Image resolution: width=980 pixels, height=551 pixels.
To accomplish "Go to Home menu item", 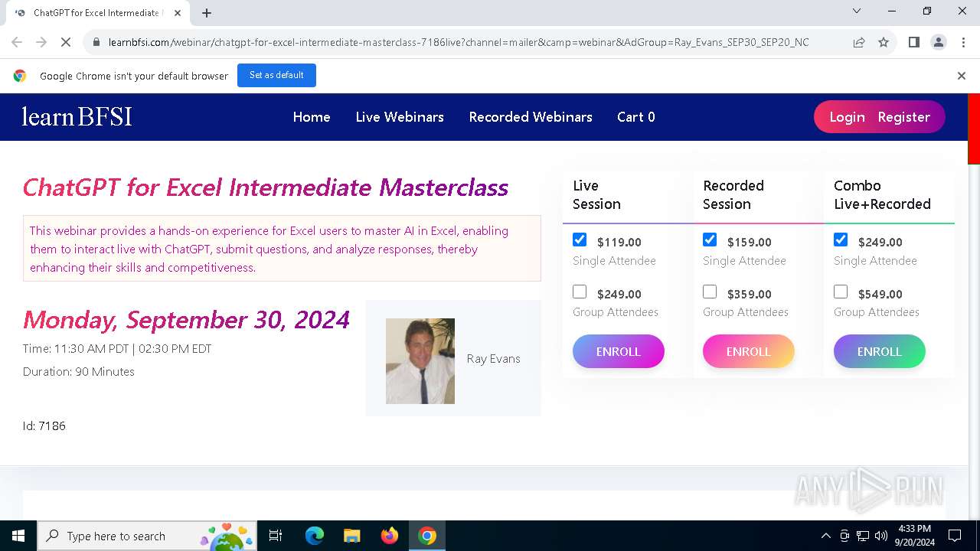I will [312, 117].
